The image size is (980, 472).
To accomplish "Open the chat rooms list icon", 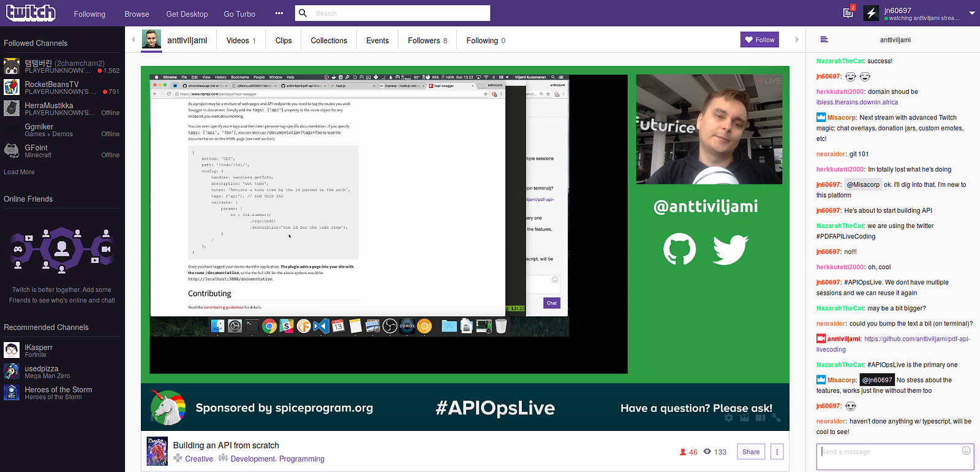I will coord(824,40).
